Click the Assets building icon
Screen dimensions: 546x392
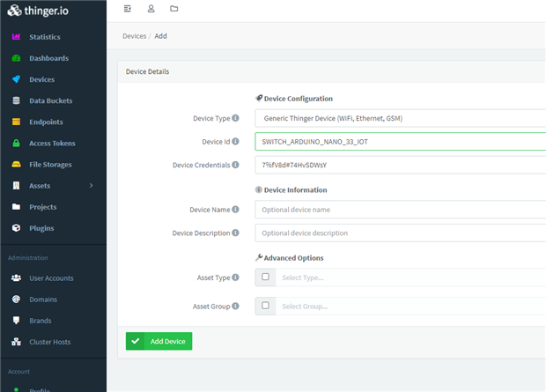tap(16, 185)
